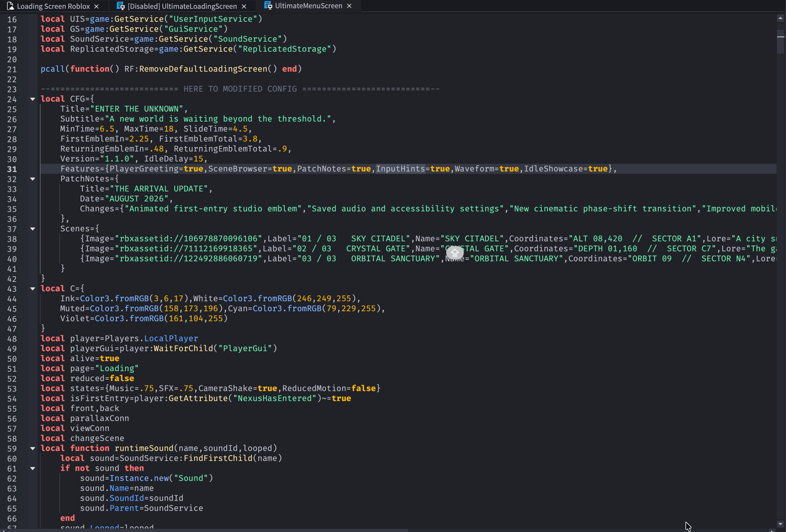Close the UltimateMenuScreen tab

click(x=349, y=6)
